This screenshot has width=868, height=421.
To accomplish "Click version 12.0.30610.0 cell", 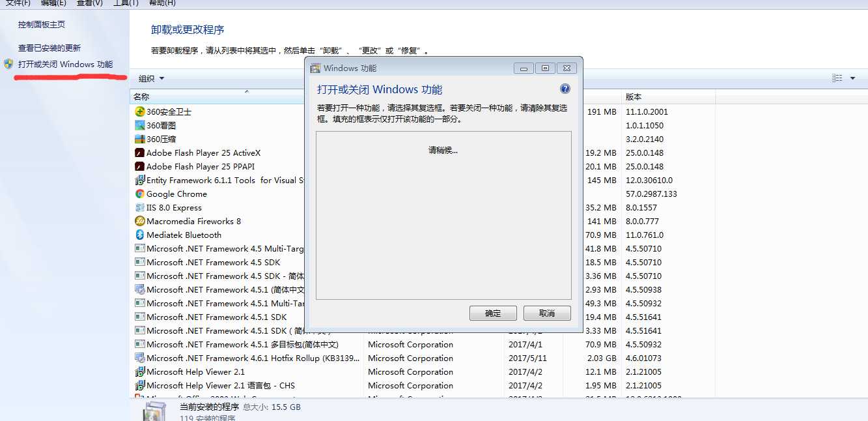I will click(x=649, y=180).
